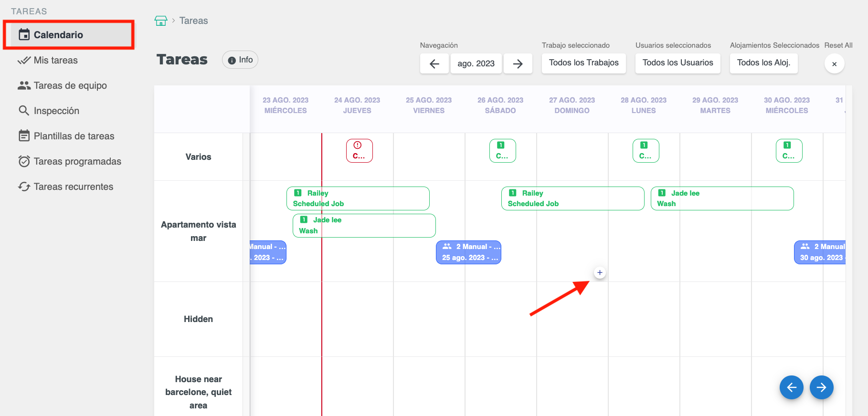The height and width of the screenshot is (416, 868).
Task: Open Jade lee Wash task on 28 Ago
Action: pyautogui.click(x=721, y=198)
